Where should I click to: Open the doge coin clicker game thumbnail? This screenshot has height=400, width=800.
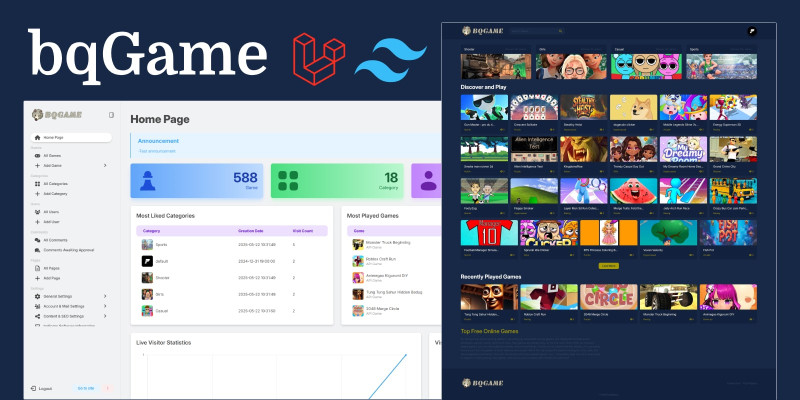tap(634, 107)
